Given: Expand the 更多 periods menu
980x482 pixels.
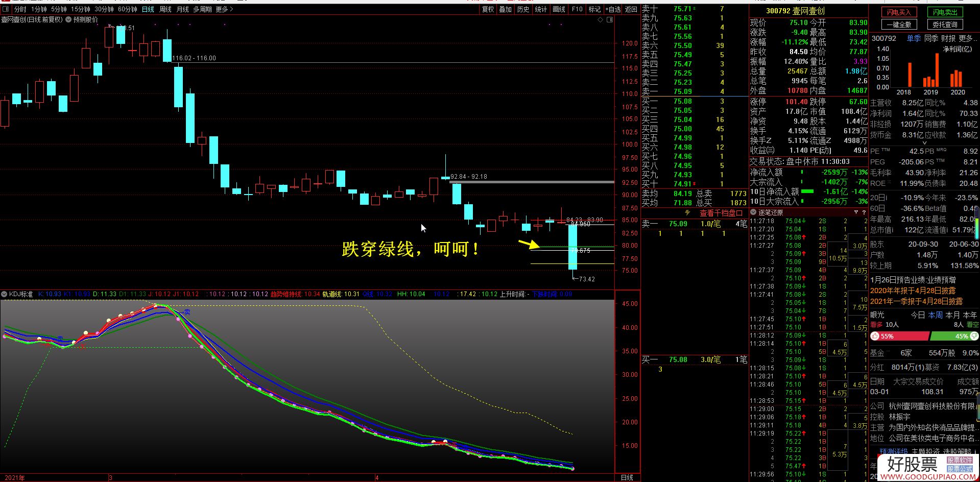Looking at the screenshot, I should point(224,9).
